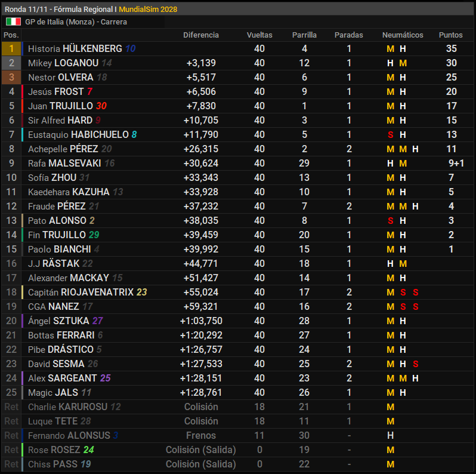Image resolution: width=476 pixels, height=474 pixels.
Task: Select driver Bottas FERRARI 6
Action: [66, 335]
